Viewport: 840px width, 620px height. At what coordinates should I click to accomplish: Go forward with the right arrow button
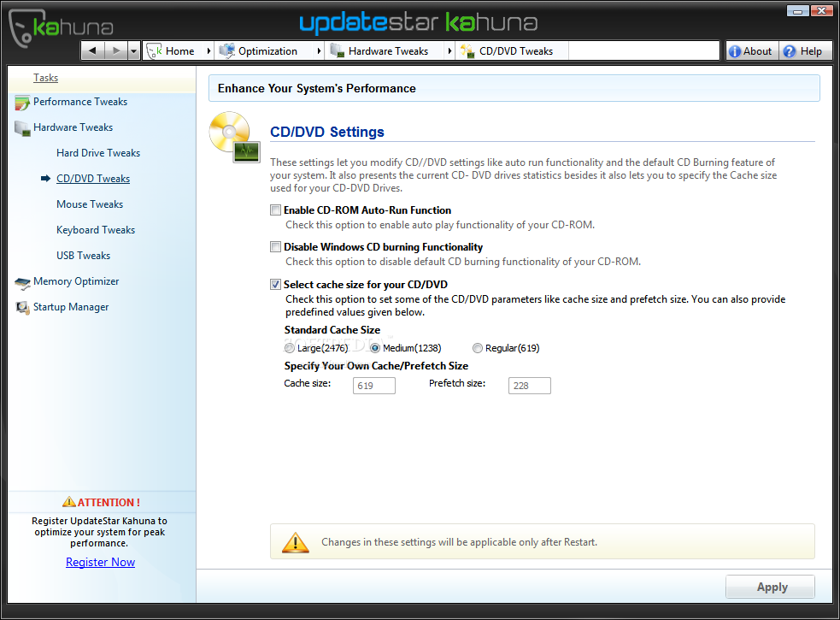coord(116,51)
